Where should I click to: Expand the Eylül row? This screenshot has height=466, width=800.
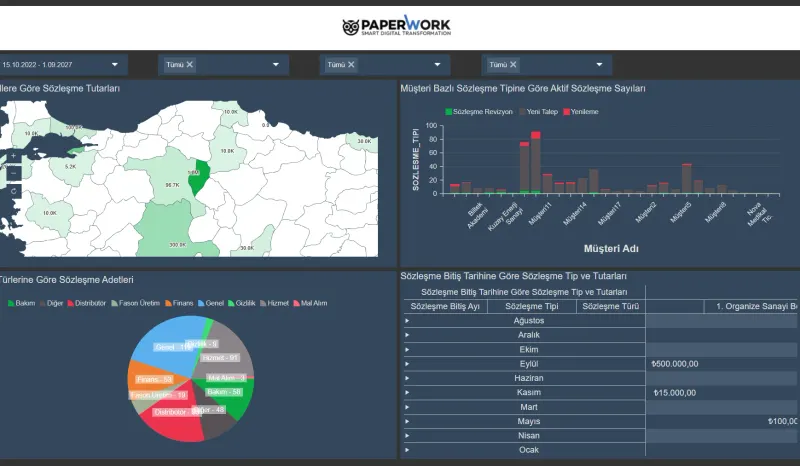point(407,364)
